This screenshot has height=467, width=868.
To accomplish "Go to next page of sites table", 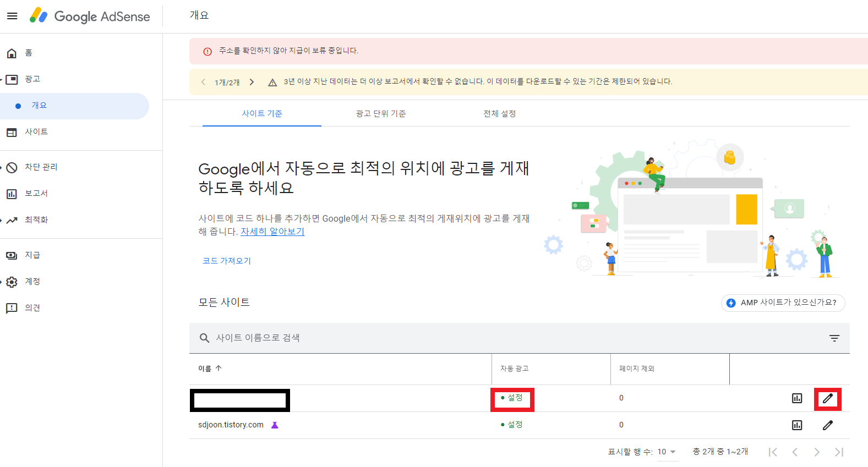I will (817, 452).
